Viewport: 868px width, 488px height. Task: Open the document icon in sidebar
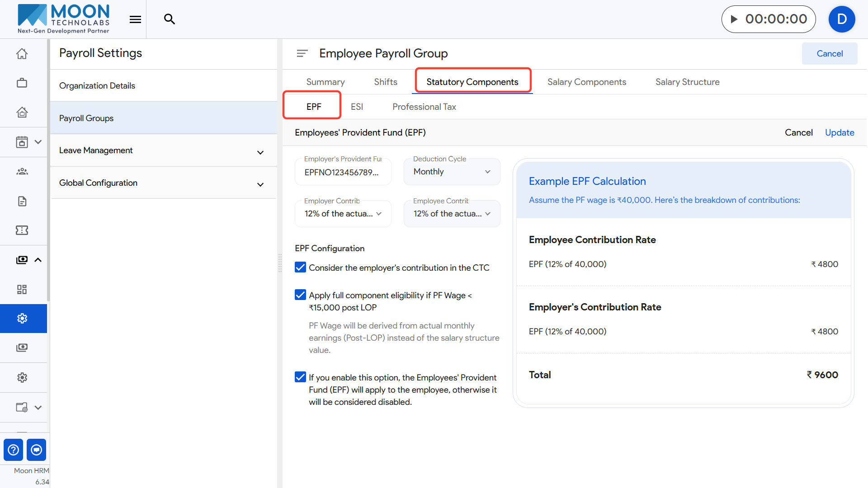click(22, 201)
